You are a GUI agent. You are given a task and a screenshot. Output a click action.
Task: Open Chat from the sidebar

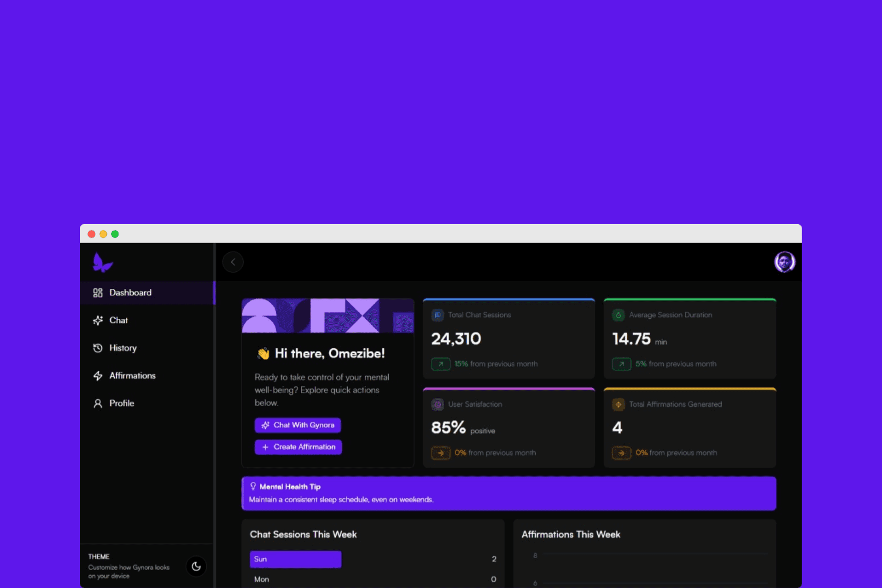tap(118, 321)
